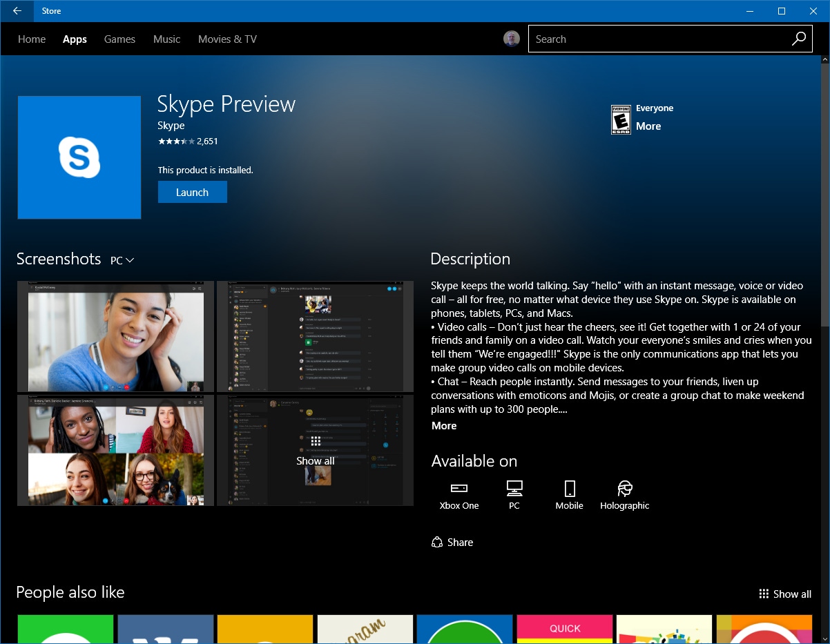Click the ESRB Everyone rating icon

coord(620,119)
